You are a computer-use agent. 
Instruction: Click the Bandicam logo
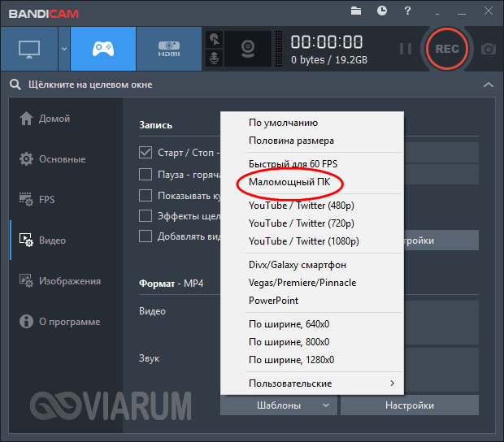[44, 14]
